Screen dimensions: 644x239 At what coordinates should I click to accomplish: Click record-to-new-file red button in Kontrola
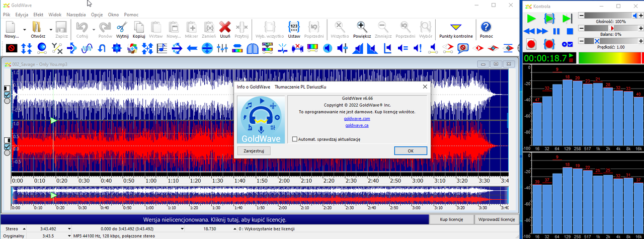(531, 44)
